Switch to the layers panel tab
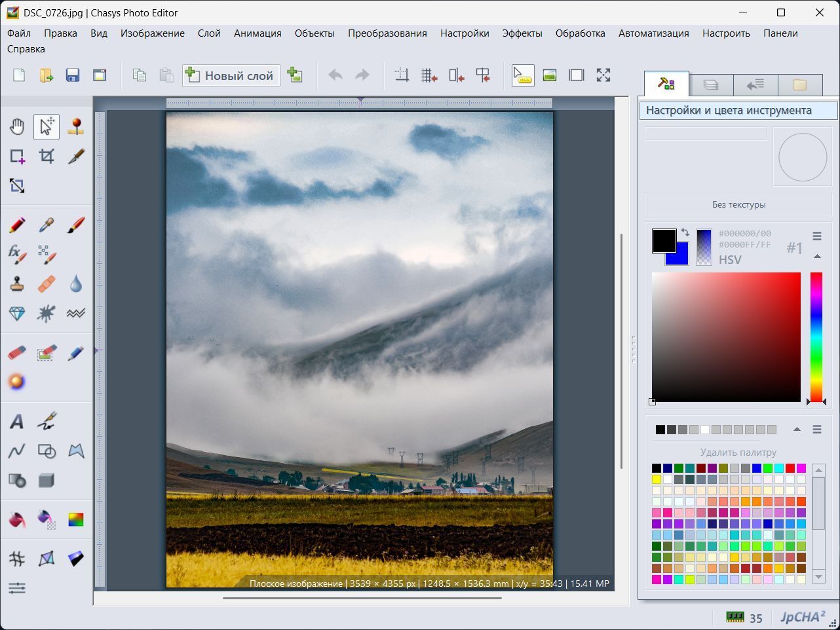This screenshot has width=840, height=630. (711, 84)
